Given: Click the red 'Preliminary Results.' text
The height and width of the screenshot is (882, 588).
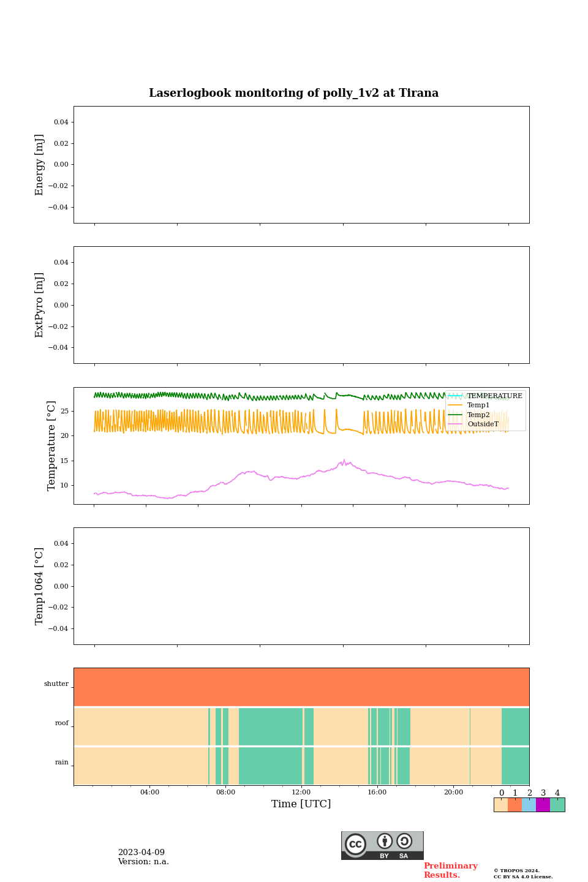Looking at the screenshot, I should 450,870.
